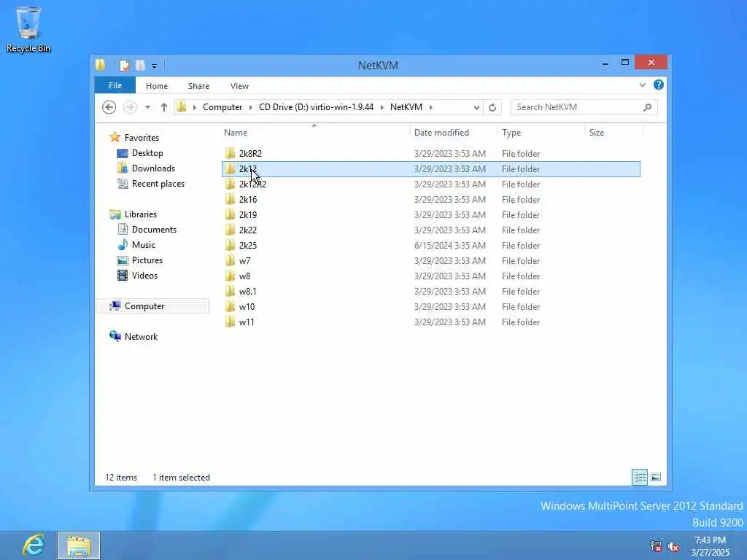The height and width of the screenshot is (560, 747).
Task: Expand chevron after NetKVM in breadcrumb
Action: click(430, 107)
